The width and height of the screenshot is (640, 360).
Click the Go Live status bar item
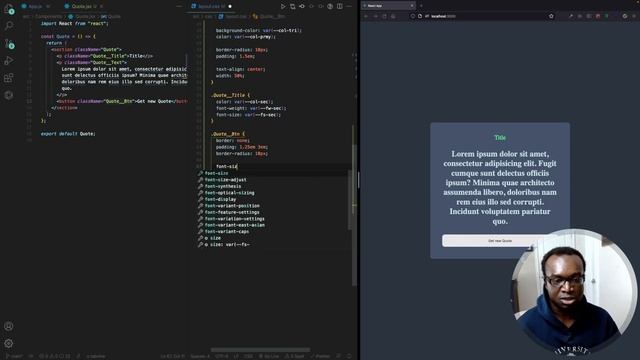click(269, 356)
